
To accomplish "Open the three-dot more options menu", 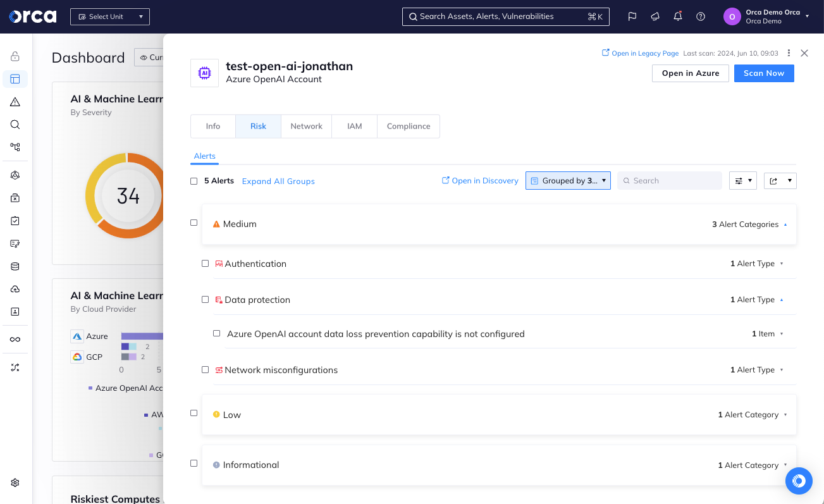I will click(789, 53).
